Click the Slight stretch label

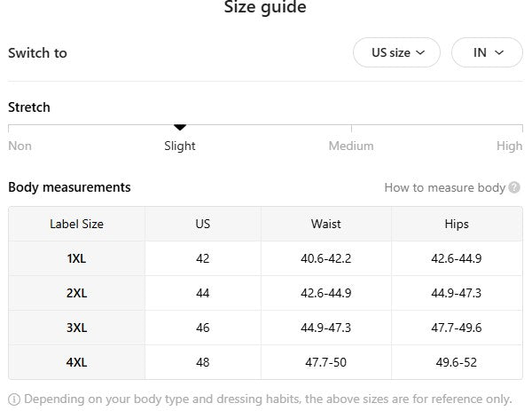point(180,146)
